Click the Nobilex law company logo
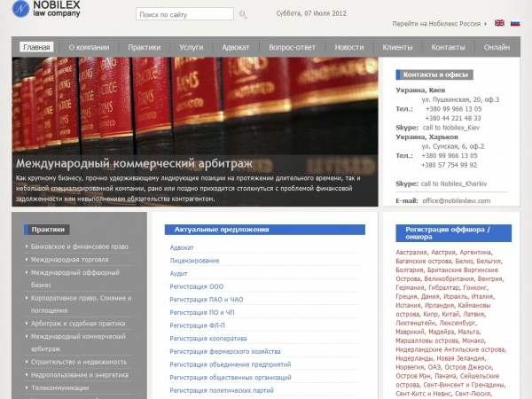Viewport: 532px width, 399px height. point(46,9)
